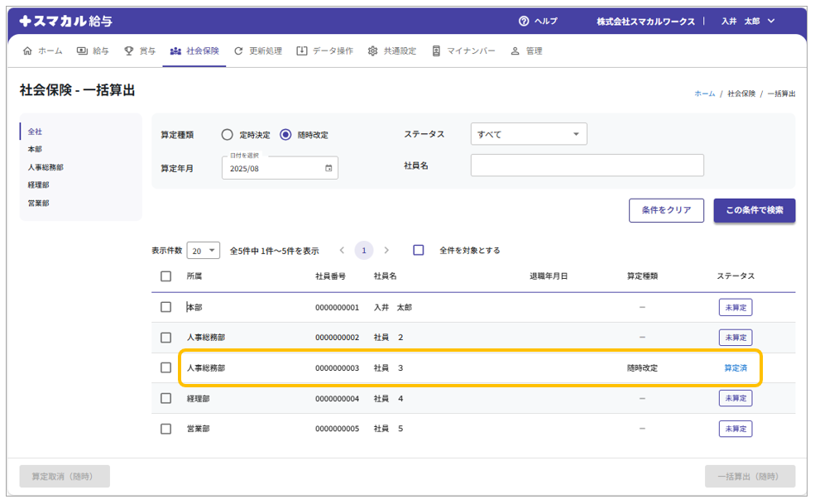
Task: Open the 共通設定 gear icon menu
Action: coord(372,51)
